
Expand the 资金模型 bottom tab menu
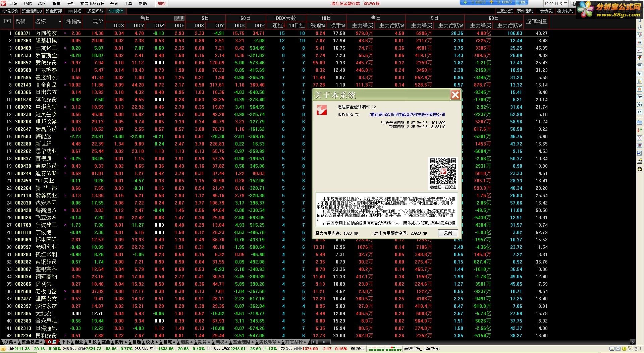click(32, 342)
